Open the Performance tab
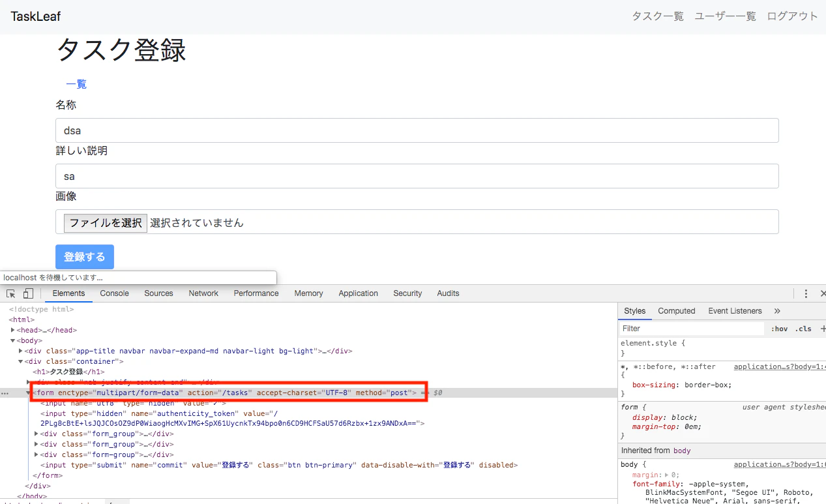This screenshot has width=826, height=504. (256, 293)
